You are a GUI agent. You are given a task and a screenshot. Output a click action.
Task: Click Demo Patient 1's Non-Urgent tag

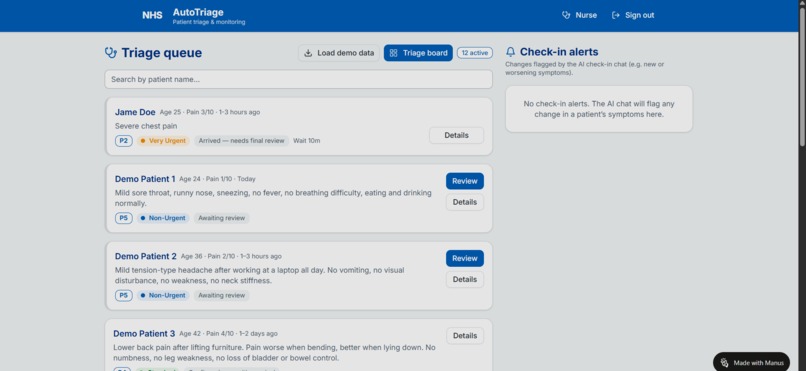pyautogui.click(x=163, y=218)
